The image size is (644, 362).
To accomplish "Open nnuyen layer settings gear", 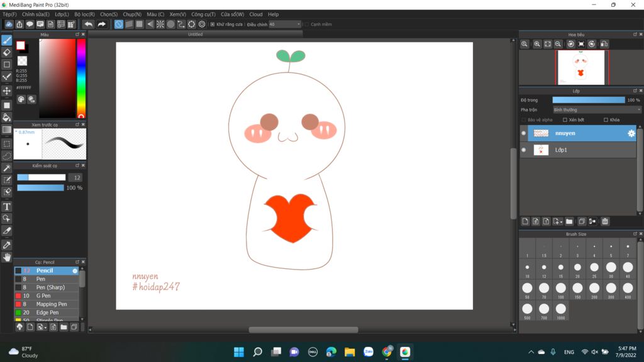I will pyautogui.click(x=631, y=133).
